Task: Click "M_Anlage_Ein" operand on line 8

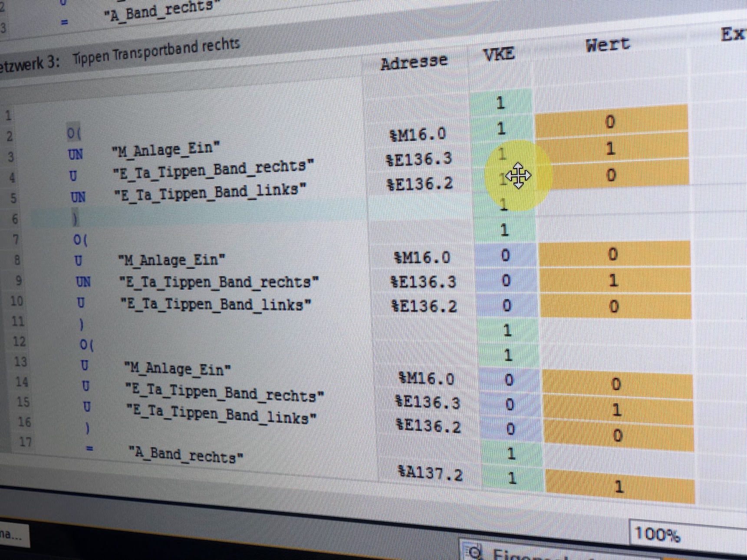Action: click(x=172, y=260)
